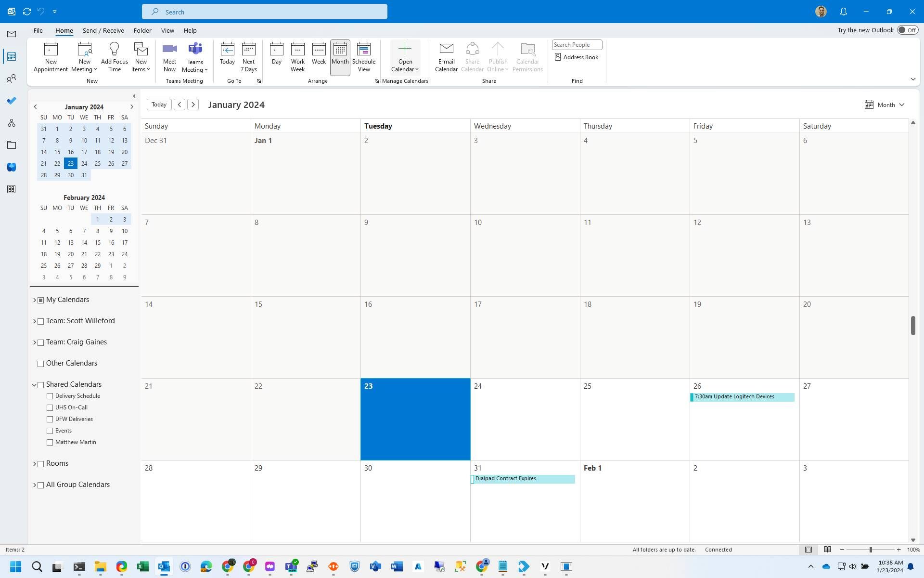Open People contacts in the sidebar
Screen dimensions: 924x578
click(12, 79)
